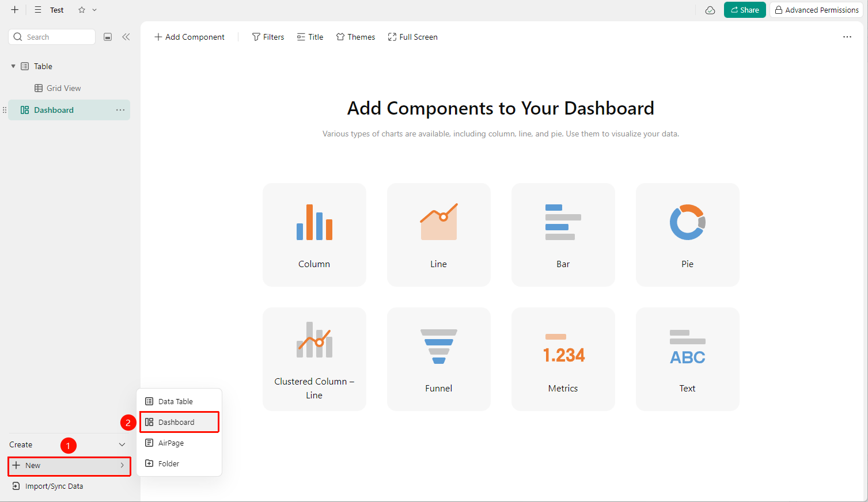Choose AirPage from the New menu
The height and width of the screenshot is (502, 868).
(179, 443)
